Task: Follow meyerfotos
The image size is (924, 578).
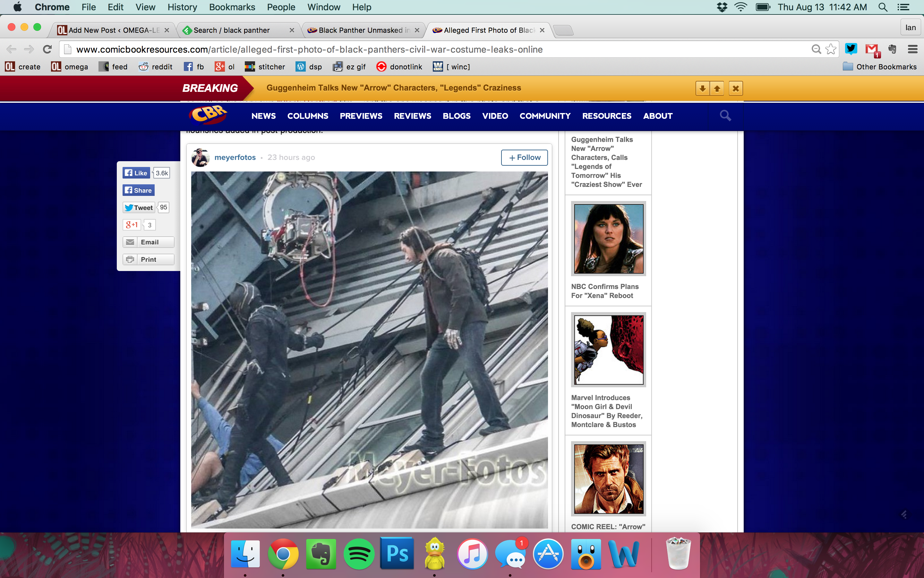Action: pyautogui.click(x=524, y=157)
